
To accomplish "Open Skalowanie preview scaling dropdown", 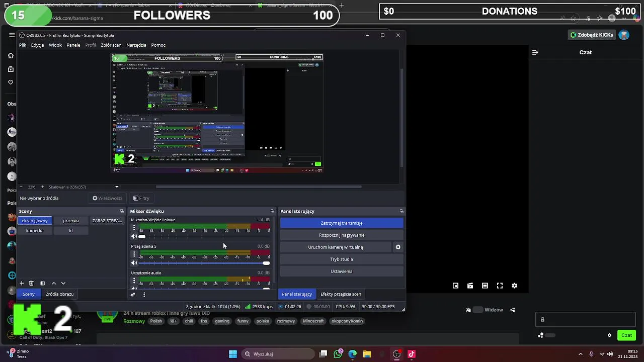I will 84,187.
